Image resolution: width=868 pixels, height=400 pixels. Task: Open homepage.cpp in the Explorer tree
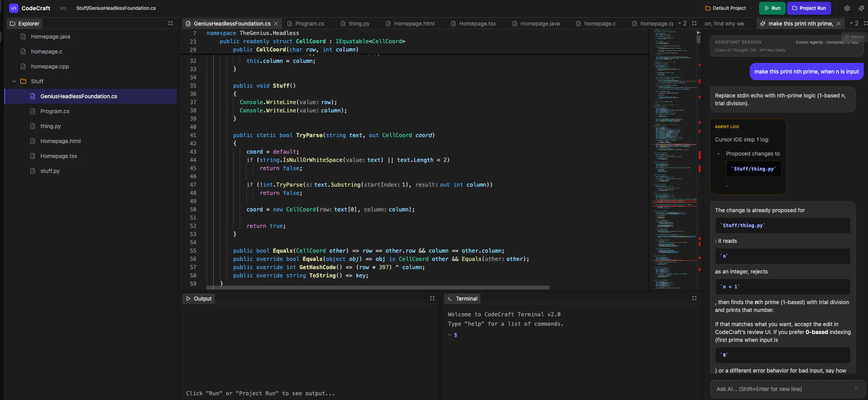click(x=90, y=66)
